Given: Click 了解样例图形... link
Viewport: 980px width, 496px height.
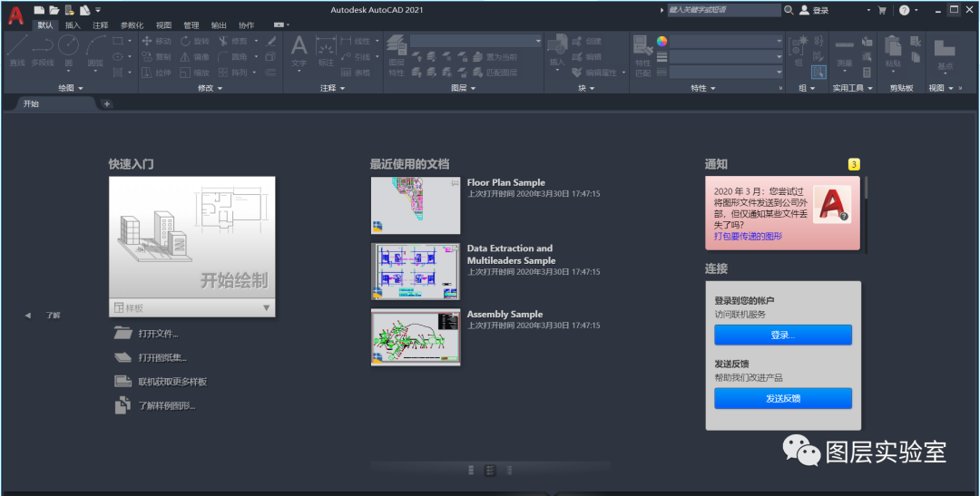Looking at the screenshot, I should [x=167, y=405].
